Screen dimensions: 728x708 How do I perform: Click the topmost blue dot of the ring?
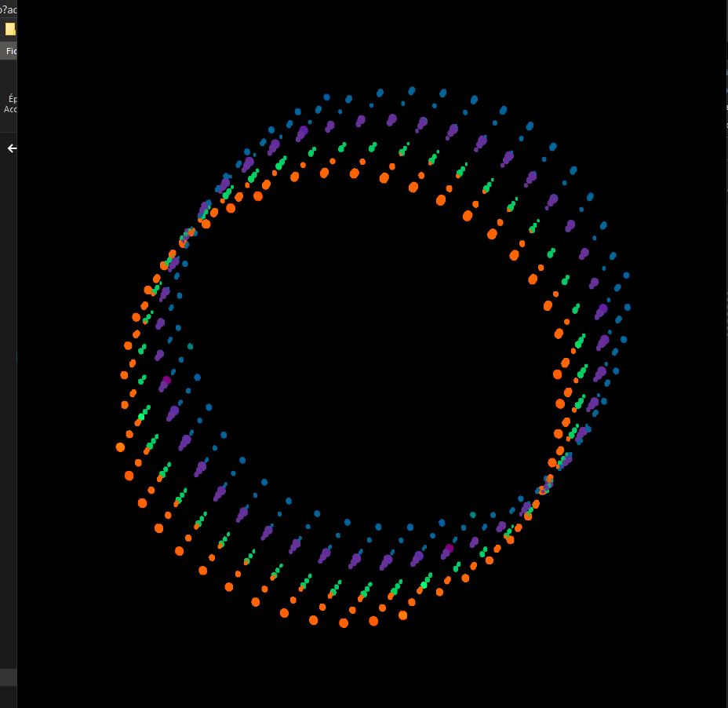click(x=412, y=91)
